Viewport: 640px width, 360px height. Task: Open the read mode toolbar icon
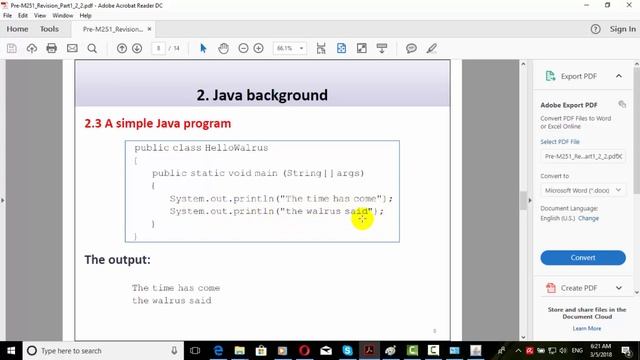(x=382, y=48)
